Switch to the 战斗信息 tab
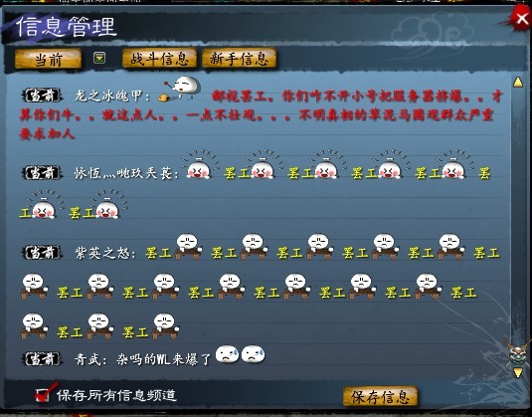The height and width of the screenshot is (417, 532). [159, 59]
